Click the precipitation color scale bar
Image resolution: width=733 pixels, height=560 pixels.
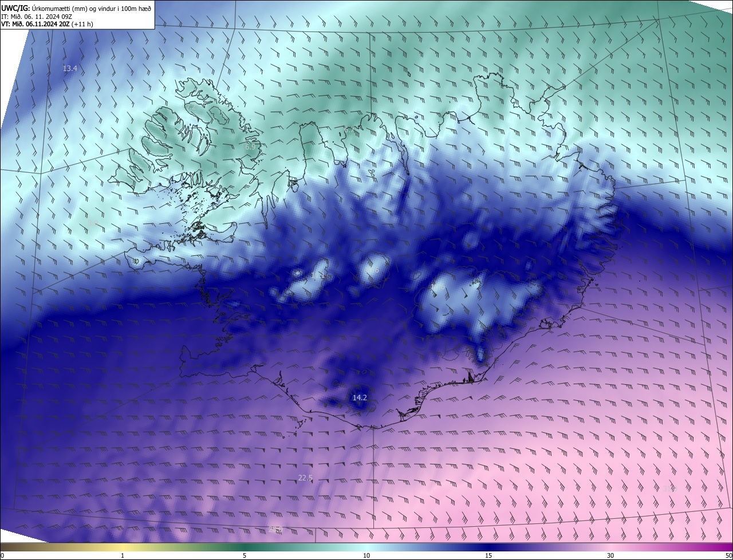pyautogui.click(x=366, y=547)
